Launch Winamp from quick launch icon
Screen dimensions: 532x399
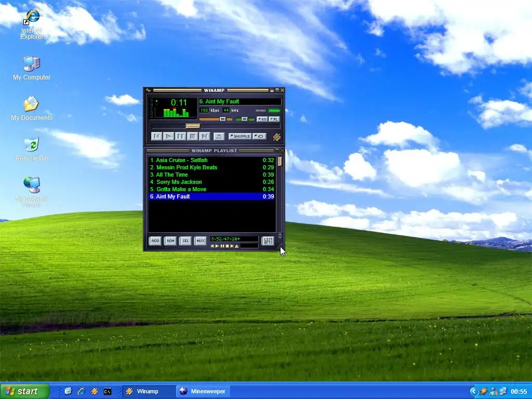click(x=95, y=391)
